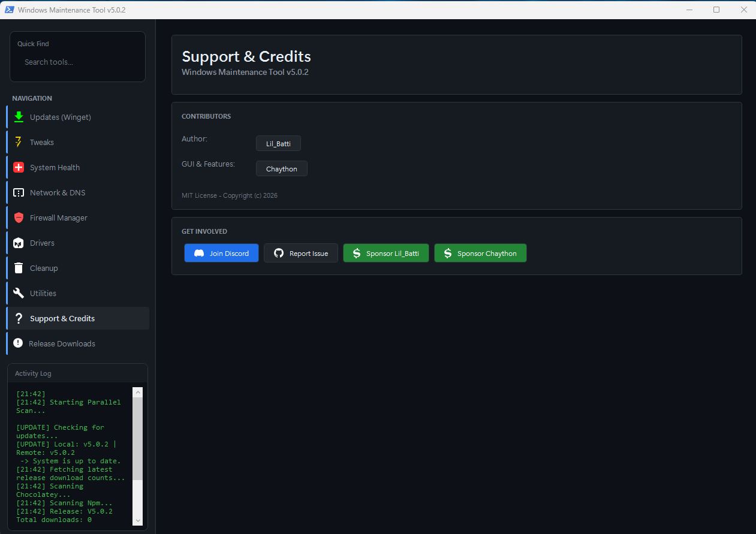Click the MIT License copyright text

point(230,195)
